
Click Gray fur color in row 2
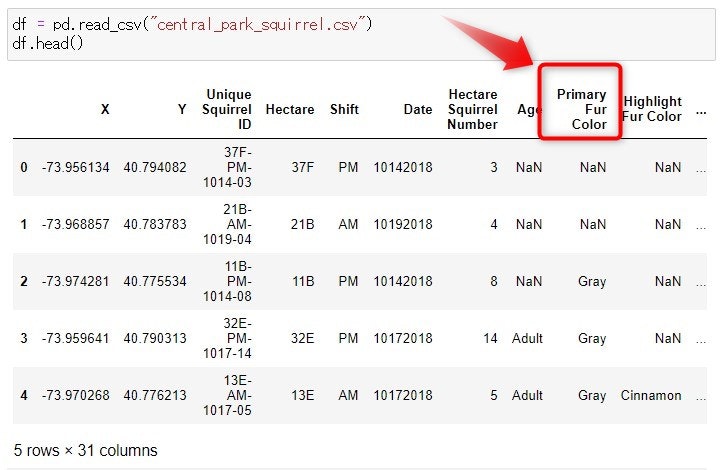(592, 281)
